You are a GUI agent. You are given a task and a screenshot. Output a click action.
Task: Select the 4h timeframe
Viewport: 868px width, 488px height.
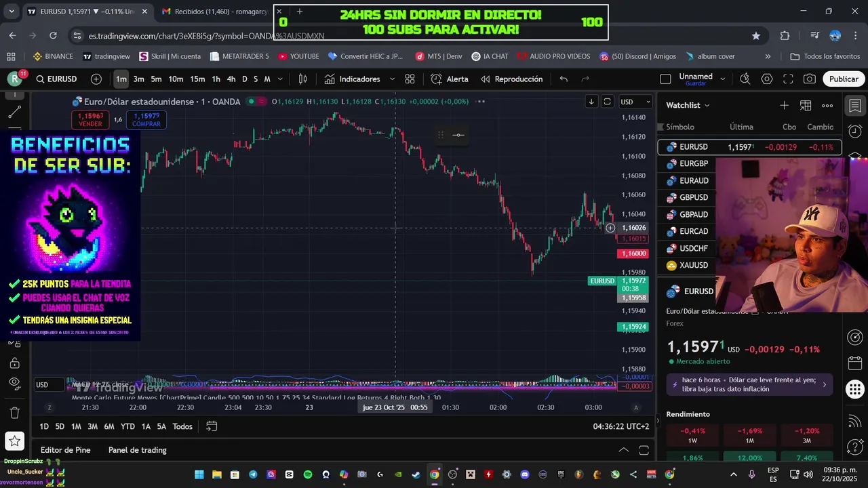pos(231,79)
